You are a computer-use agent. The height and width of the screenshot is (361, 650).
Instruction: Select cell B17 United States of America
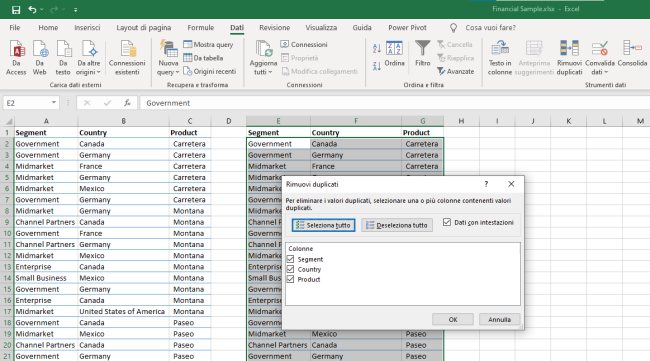click(x=123, y=311)
